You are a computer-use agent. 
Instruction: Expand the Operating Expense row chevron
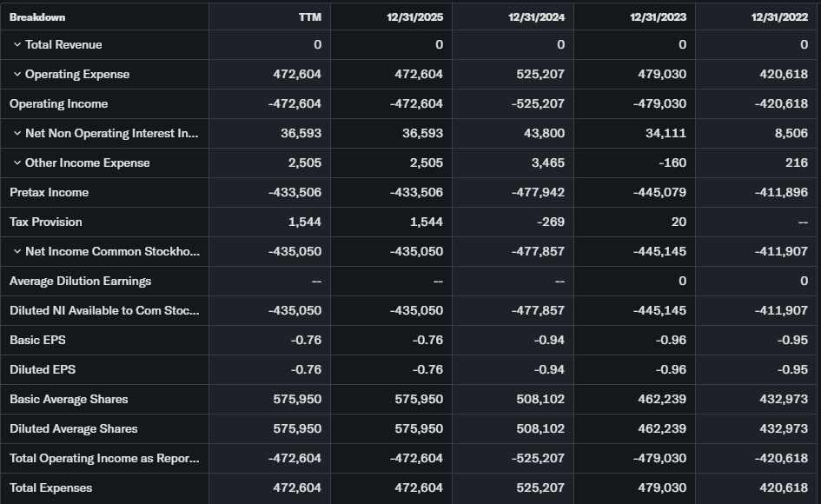tap(17, 75)
